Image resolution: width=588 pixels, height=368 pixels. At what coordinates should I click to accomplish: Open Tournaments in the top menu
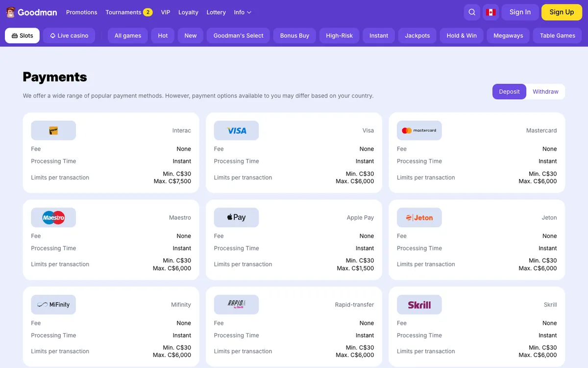pyautogui.click(x=123, y=12)
